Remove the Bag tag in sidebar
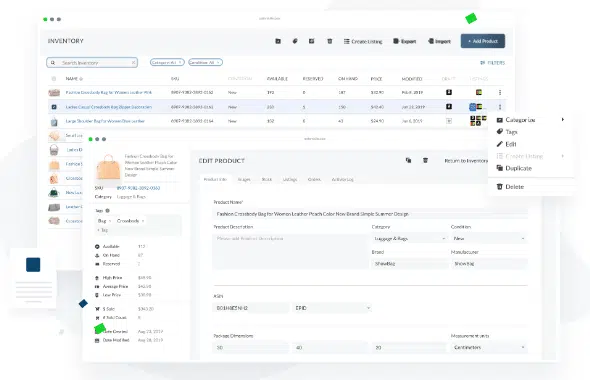 tap(110, 221)
